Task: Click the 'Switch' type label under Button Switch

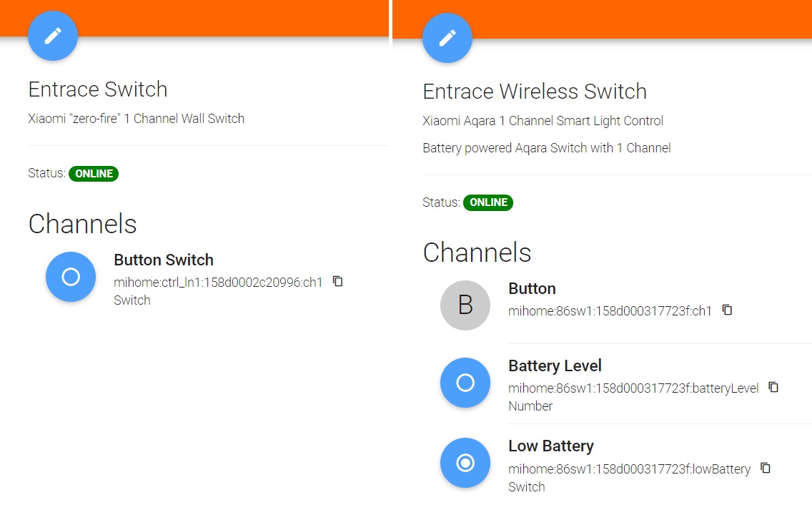Action: coord(132,300)
